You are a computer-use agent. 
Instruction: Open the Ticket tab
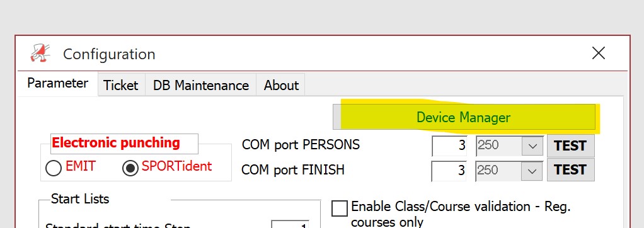click(x=121, y=85)
